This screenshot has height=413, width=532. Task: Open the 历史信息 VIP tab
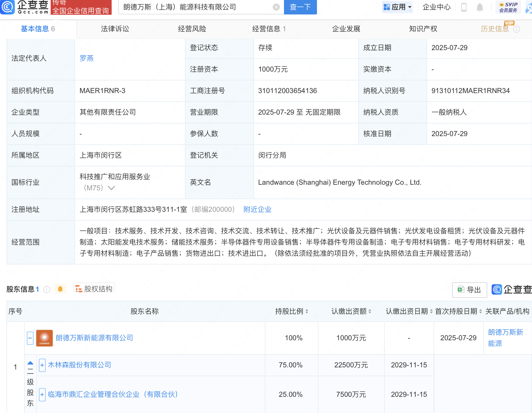pyautogui.click(x=495, y=29)
